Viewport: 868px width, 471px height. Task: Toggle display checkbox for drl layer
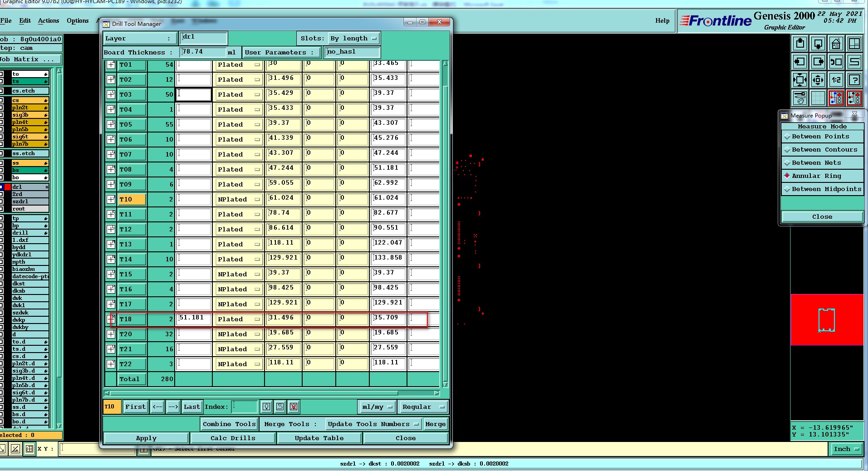[x=1, y=187]
